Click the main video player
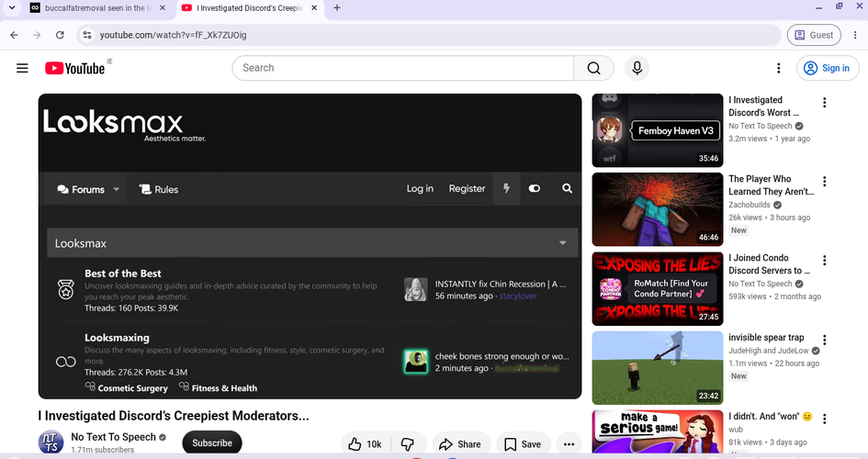The height and width of the screenshot is (459, 868). tap(310, 246)
